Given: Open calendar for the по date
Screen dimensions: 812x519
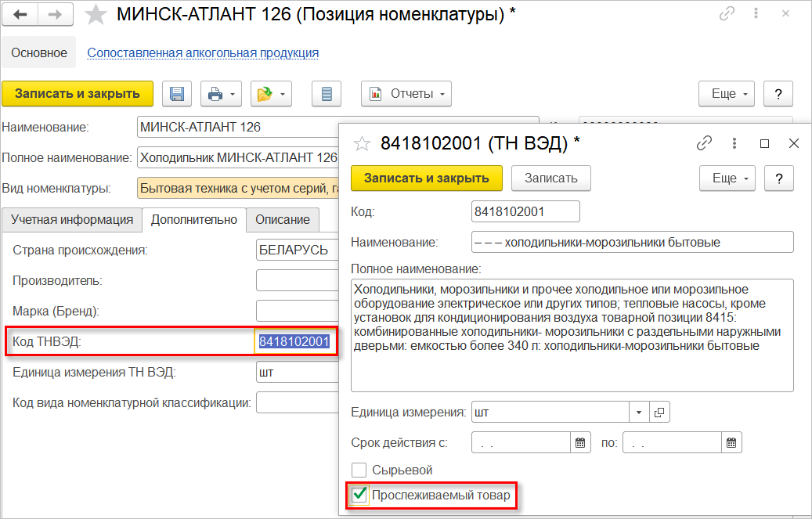Looking at the screenshot, I should click(x=731, y=443).
